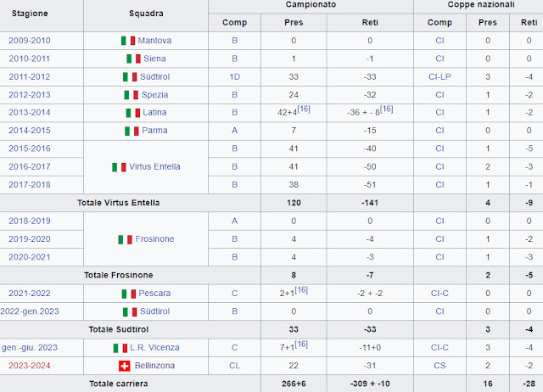543x392 pixels.
Task: Click the CL competition link for Bellinzona
Action: [235, 365]
